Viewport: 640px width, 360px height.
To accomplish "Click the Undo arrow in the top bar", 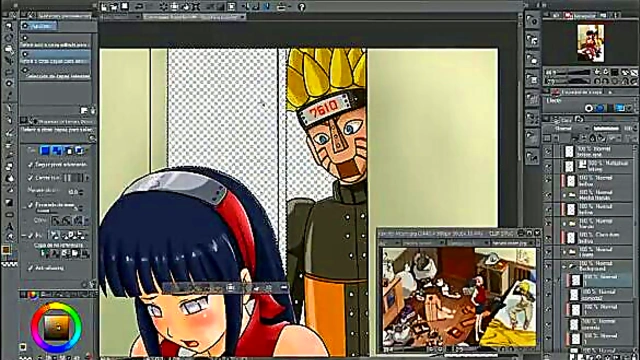I will (139, 7).
